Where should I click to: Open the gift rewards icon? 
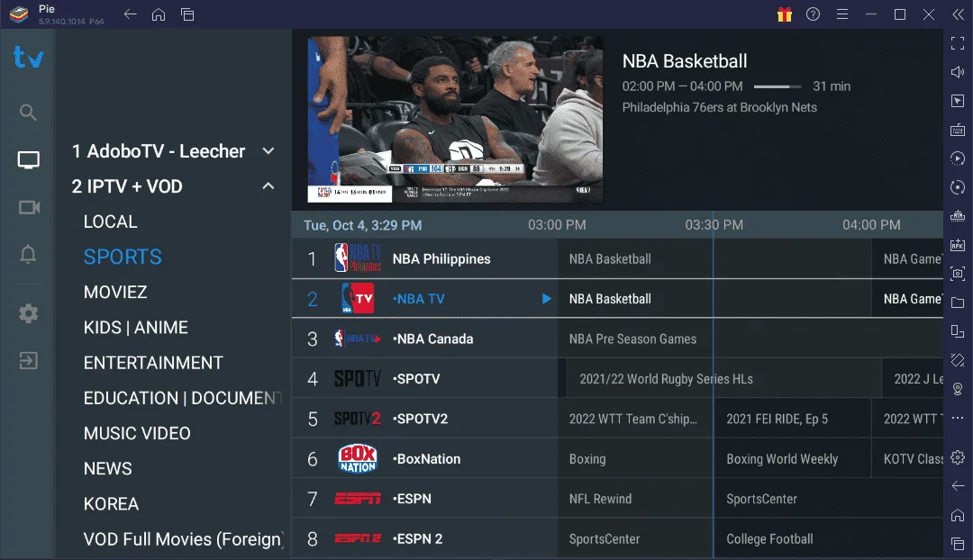785,14
